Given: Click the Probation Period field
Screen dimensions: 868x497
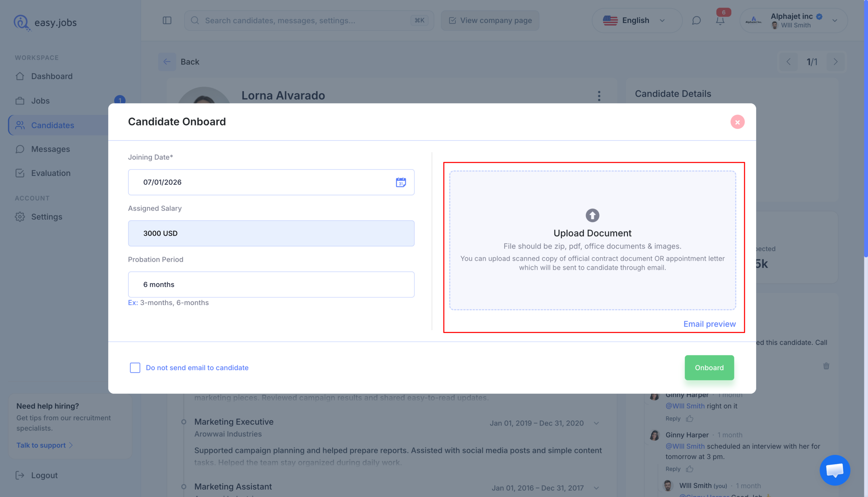Looking at the screenshot, I should 271,285.
